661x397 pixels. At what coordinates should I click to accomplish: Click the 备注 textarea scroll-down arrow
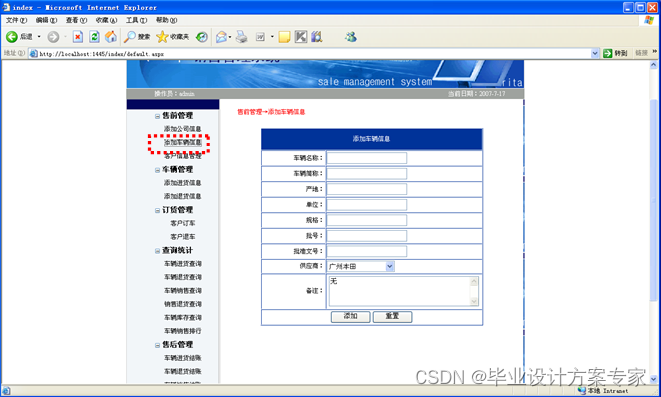474,301
